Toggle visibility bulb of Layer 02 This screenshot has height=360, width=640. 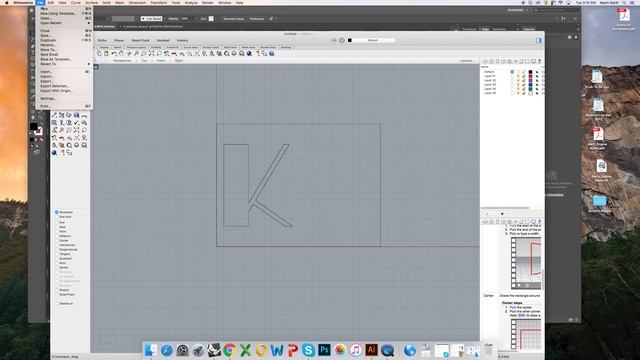(x=518, y=80)
